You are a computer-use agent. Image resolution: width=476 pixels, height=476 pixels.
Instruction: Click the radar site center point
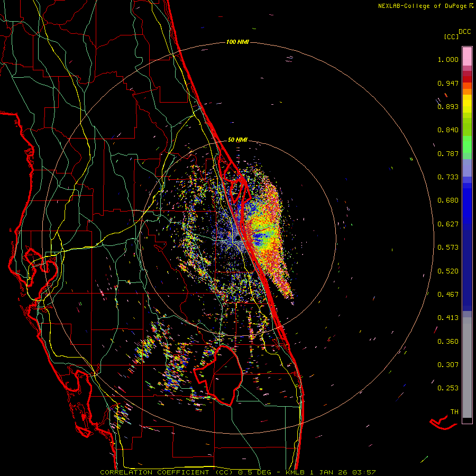point(237,239)
